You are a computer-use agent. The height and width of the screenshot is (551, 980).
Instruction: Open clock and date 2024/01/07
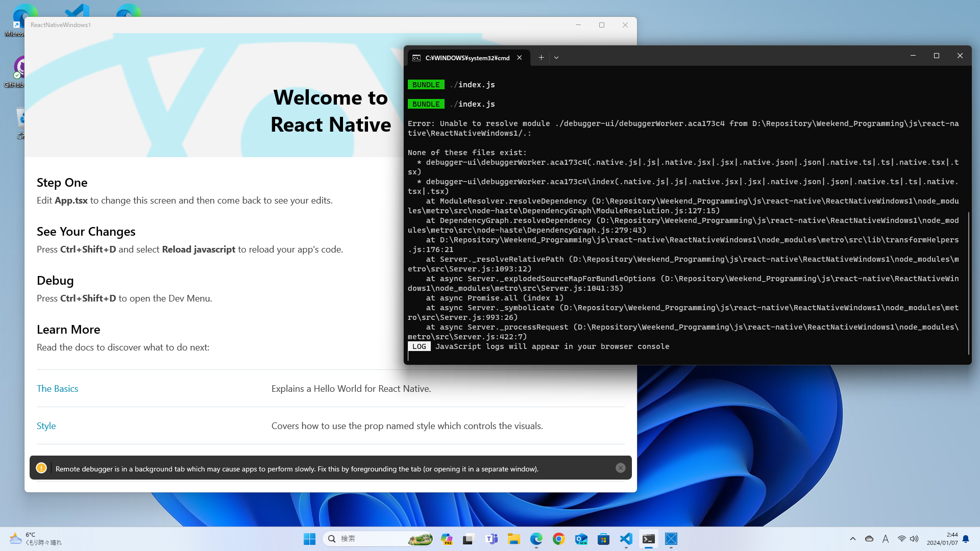tap(942, 539)
